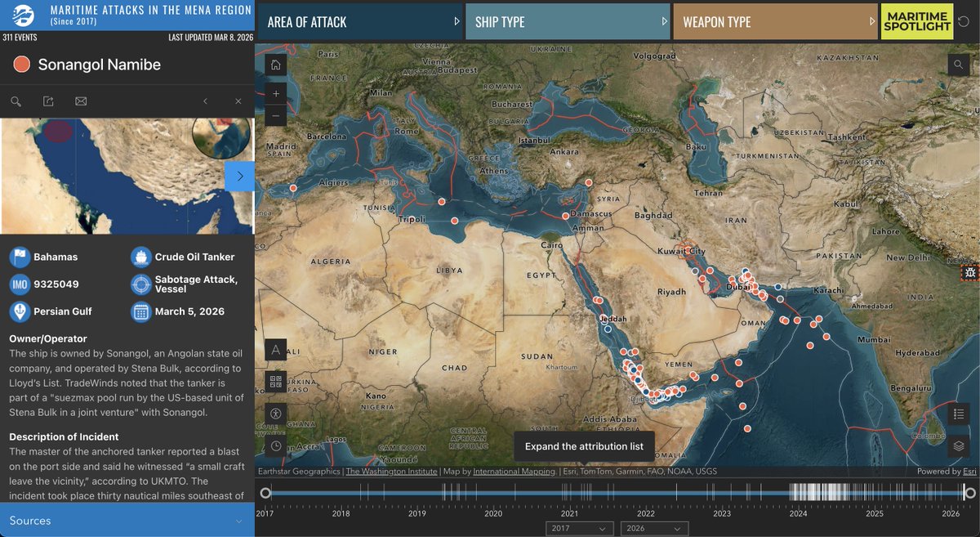Screen dimensions: 980x537
Task: Click 'Maritime Attacks in the MENA Region' title
Action: [150, 11]
